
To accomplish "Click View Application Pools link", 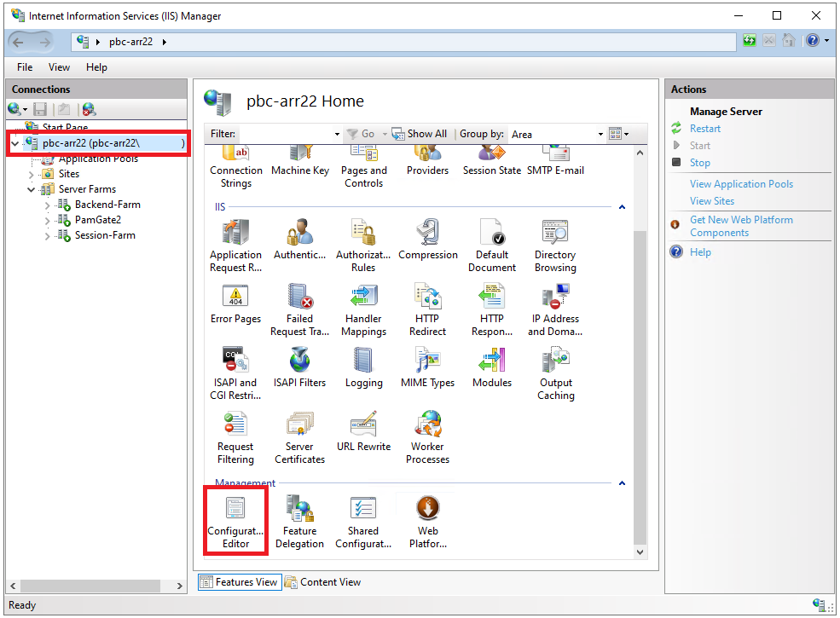I will point(741,183).
